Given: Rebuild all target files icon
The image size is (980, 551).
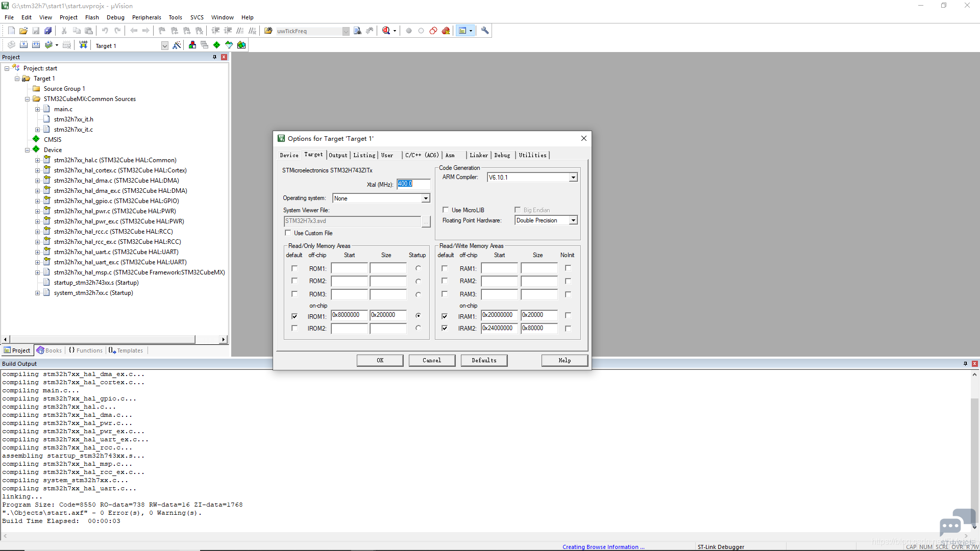Looking at the screenshot, I should click(x=36, y=45).
